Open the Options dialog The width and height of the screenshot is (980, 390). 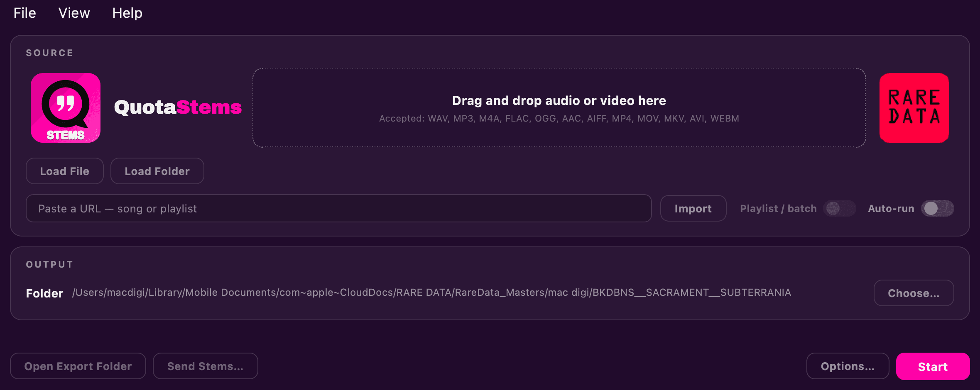pyautogui.click(x=848, y=366)
